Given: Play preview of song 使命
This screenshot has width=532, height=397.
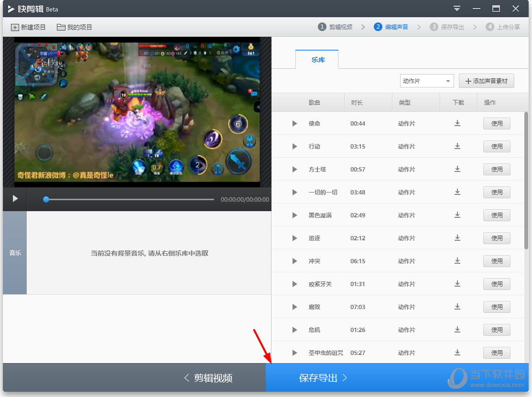Looking at the screenshot, I should [x=294, y=123].
